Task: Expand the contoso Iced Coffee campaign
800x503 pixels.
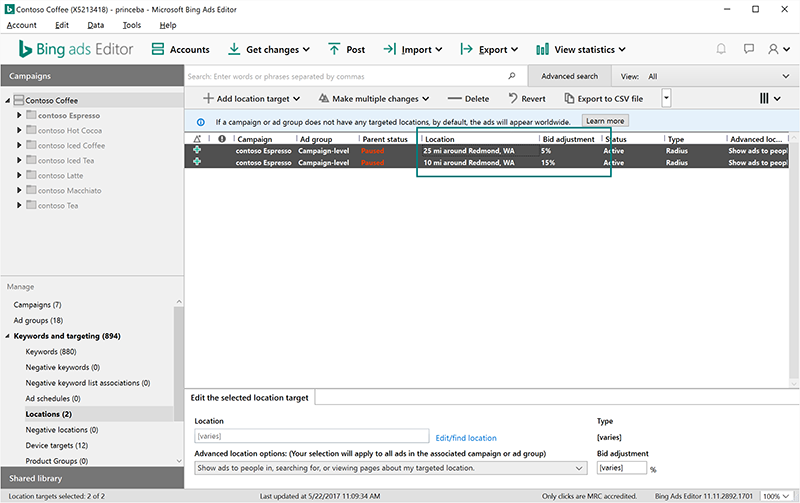Action: tap(19, 145)
